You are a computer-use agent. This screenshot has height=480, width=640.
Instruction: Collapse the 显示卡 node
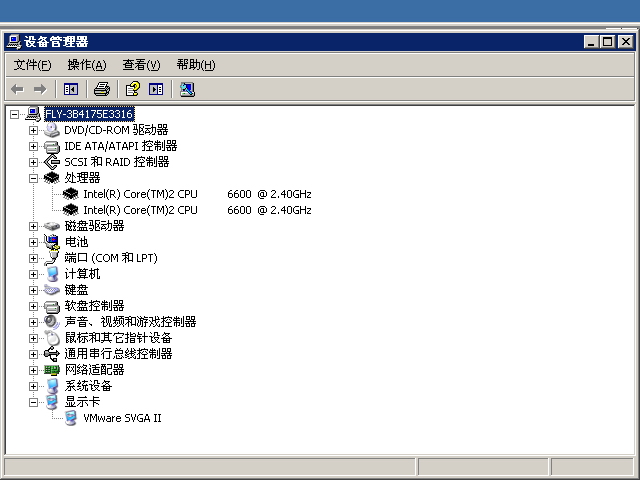point(33,402)
